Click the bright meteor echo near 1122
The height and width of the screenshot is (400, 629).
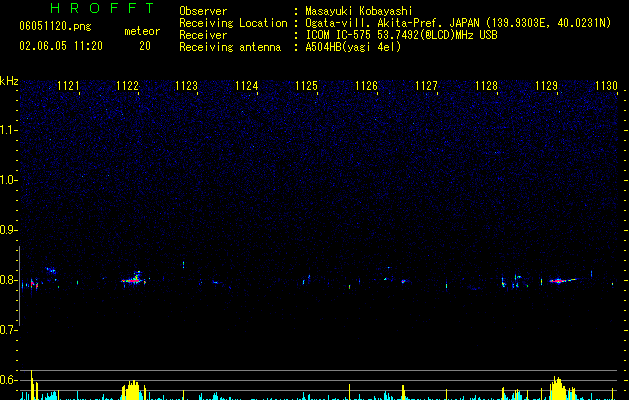(x=132, y=280)
